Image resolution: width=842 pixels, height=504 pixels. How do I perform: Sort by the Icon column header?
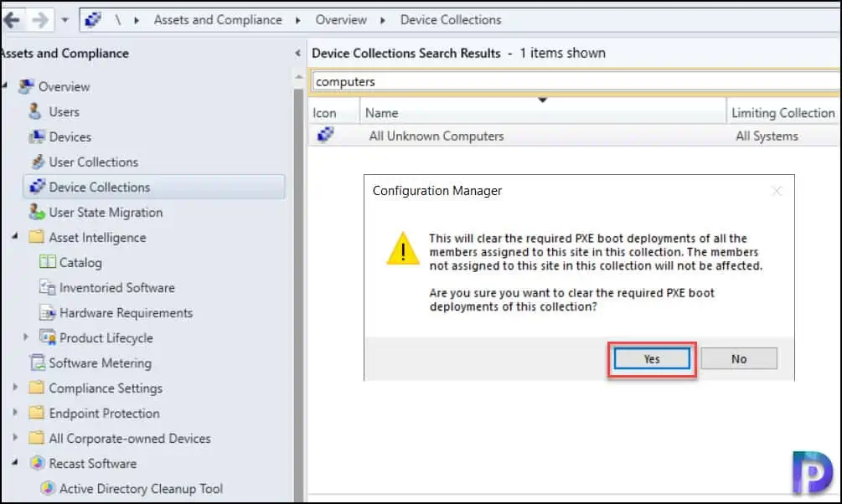[x=333, y=113]
